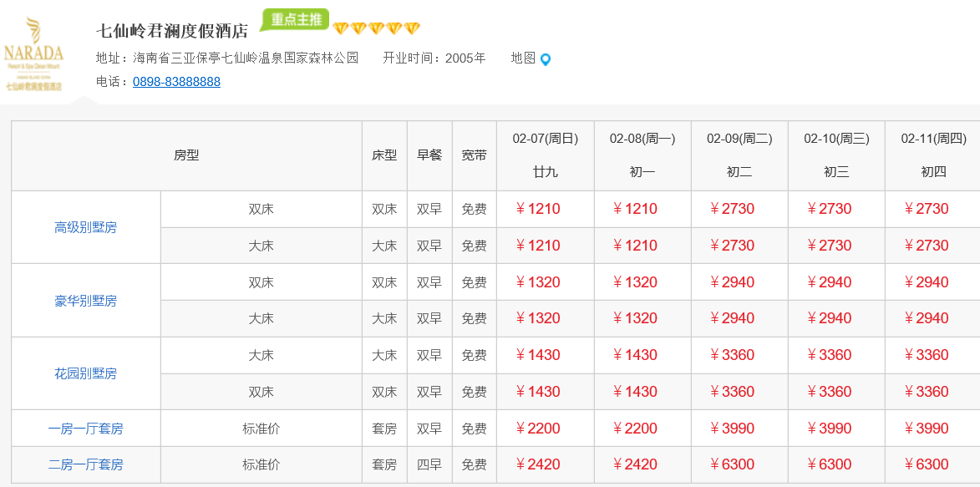Dial the phone number 0898-83888888 link

(176, 82)
